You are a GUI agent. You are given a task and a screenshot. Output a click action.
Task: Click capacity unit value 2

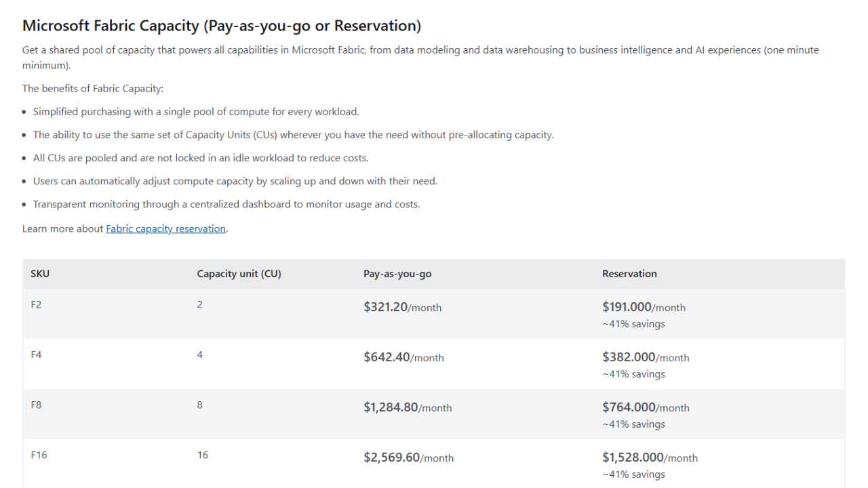tap(200, 305)
